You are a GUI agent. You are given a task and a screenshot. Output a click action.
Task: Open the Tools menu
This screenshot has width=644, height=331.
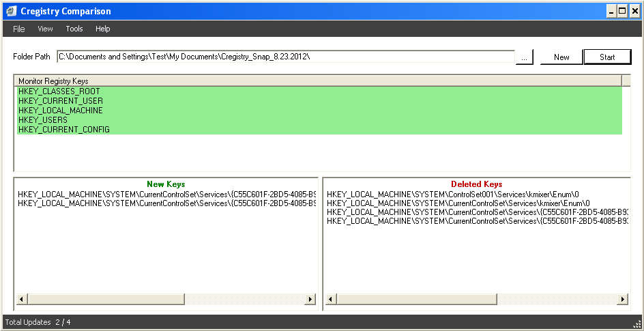(74, 29)
